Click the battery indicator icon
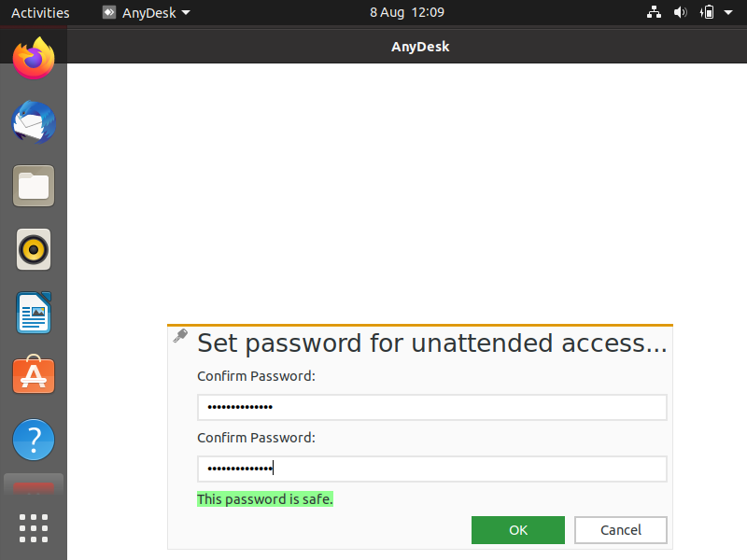Screen dimensions: 747x560 [x=707, y=12]
